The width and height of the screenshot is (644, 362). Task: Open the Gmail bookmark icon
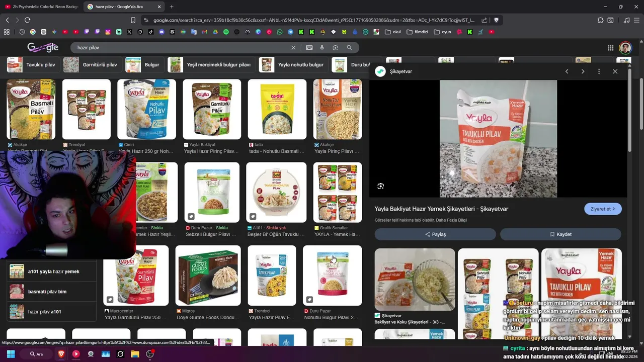click(204, 32)
